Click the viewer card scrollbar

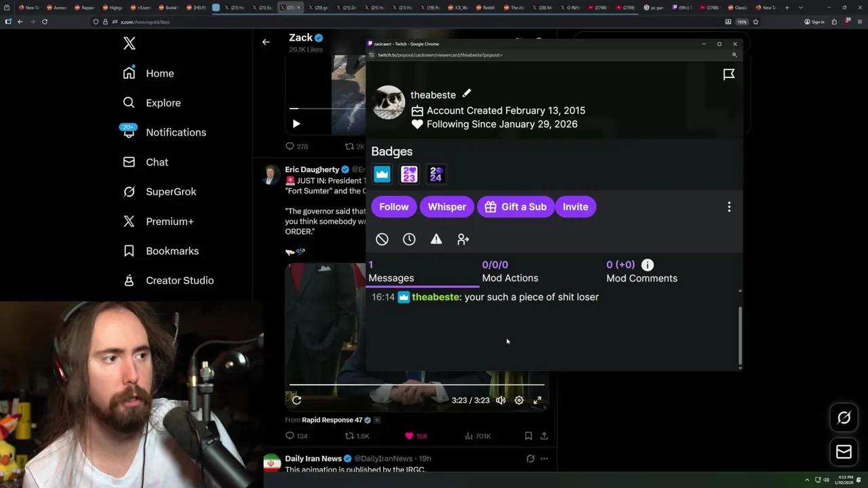740,336
